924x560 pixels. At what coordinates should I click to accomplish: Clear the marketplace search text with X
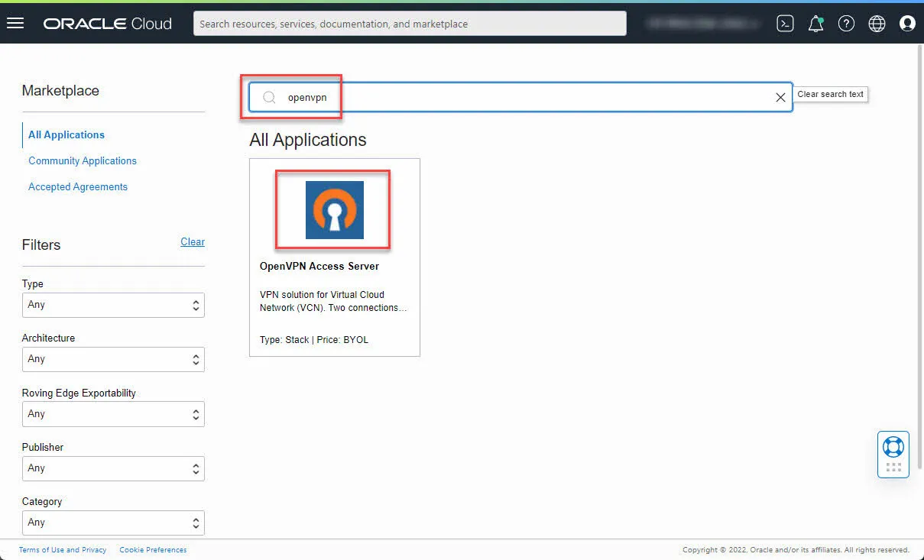coord(780,97)
